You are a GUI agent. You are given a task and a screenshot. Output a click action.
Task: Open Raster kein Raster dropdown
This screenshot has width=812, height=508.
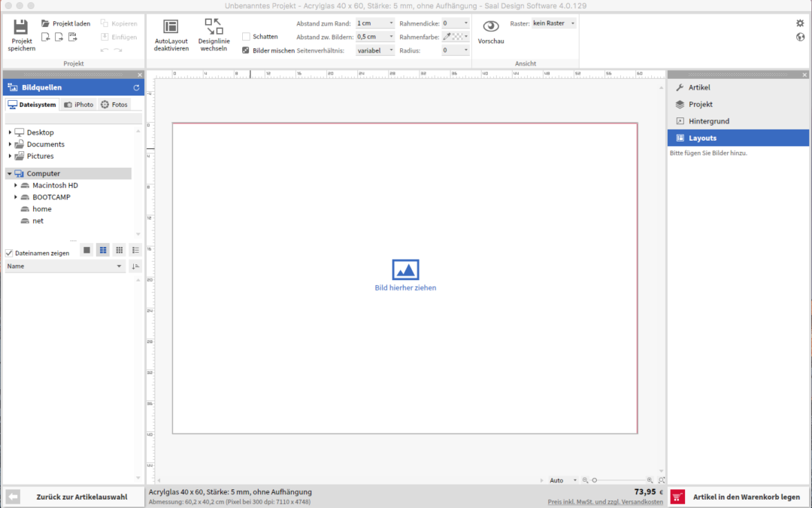click(553, 23)
